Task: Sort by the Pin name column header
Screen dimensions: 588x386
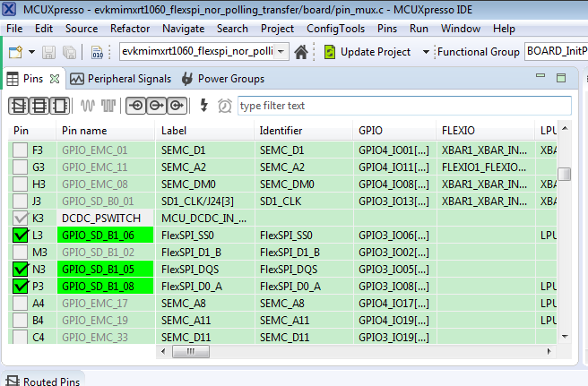Action: click(x=106, y=131)
